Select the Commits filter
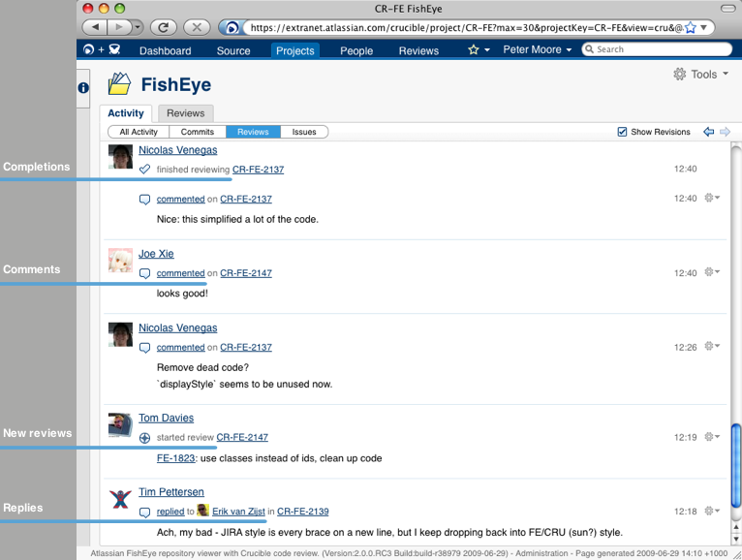The image size is (742, 560). coord(198,132)
